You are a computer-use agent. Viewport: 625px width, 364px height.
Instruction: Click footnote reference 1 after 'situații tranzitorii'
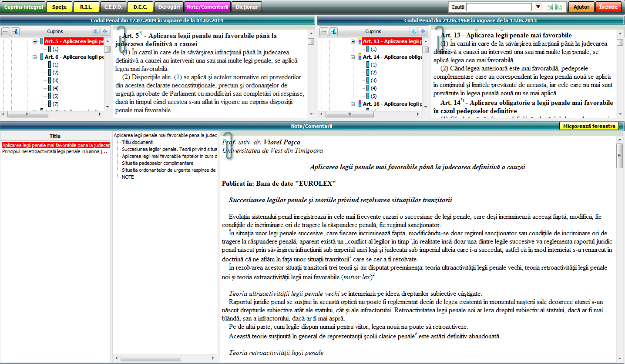350,257
